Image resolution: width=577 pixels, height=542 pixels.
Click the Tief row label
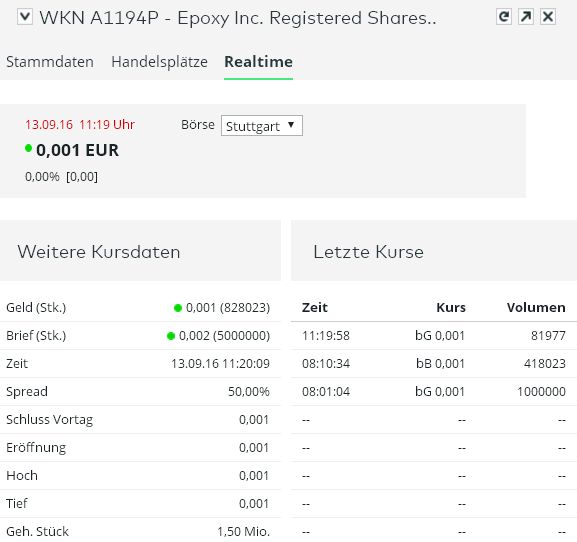tap(17, 503)
